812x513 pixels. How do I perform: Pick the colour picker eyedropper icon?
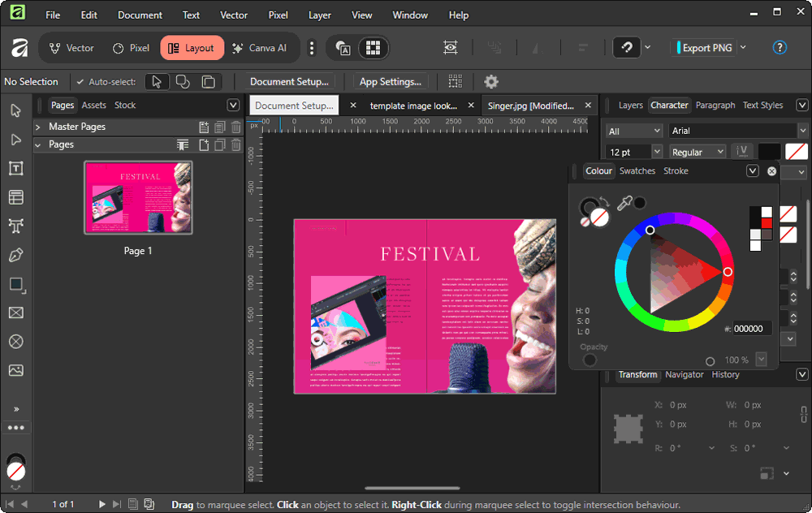tap(624, 203)
